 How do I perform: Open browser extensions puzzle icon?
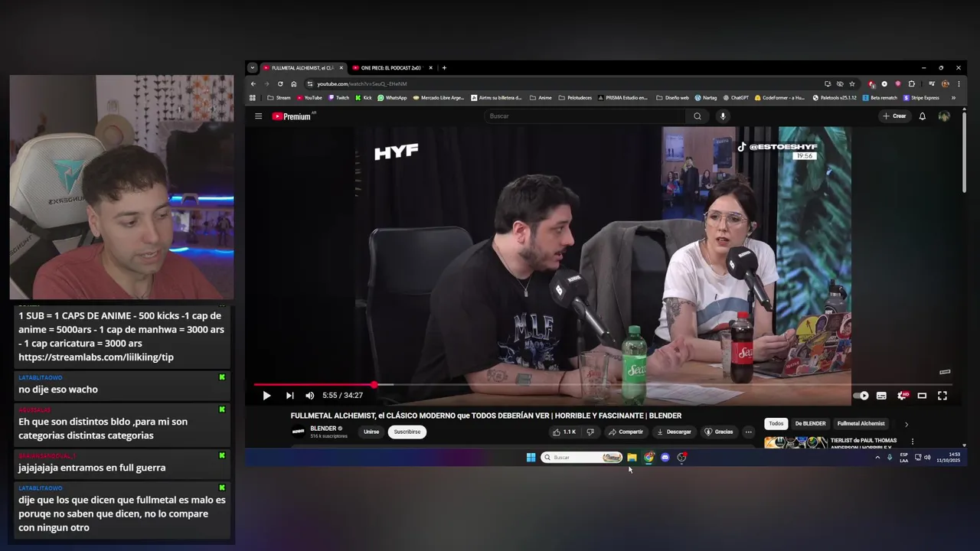(911, 84)
